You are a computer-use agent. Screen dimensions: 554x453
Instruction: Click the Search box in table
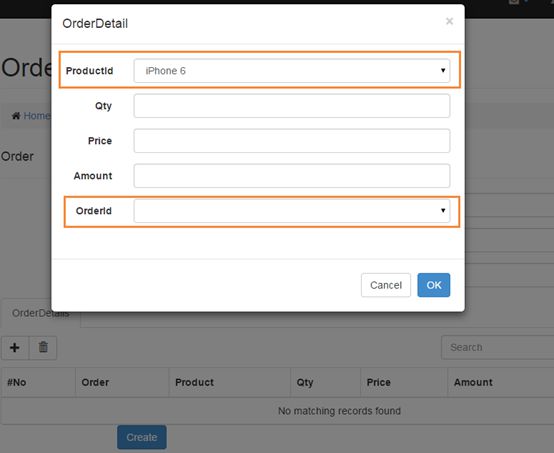coord(497,348)
